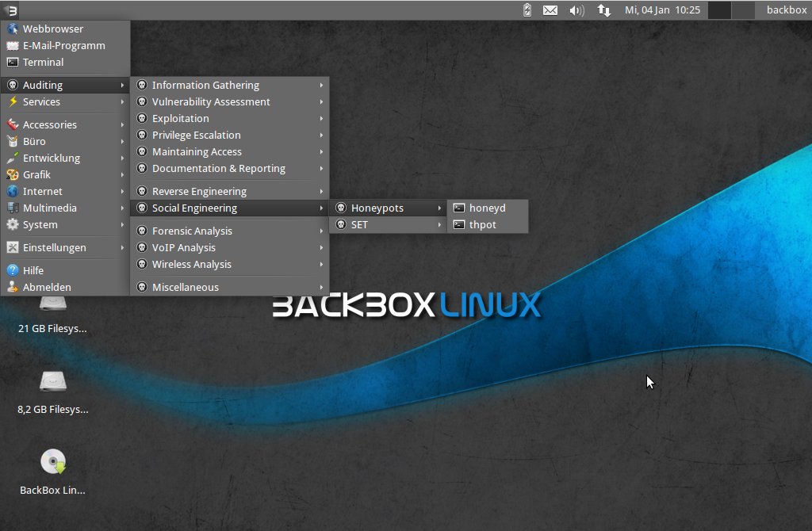The image size is (812, 531).
Task: Click the Multimedia icon
Action: click(13, 208)
